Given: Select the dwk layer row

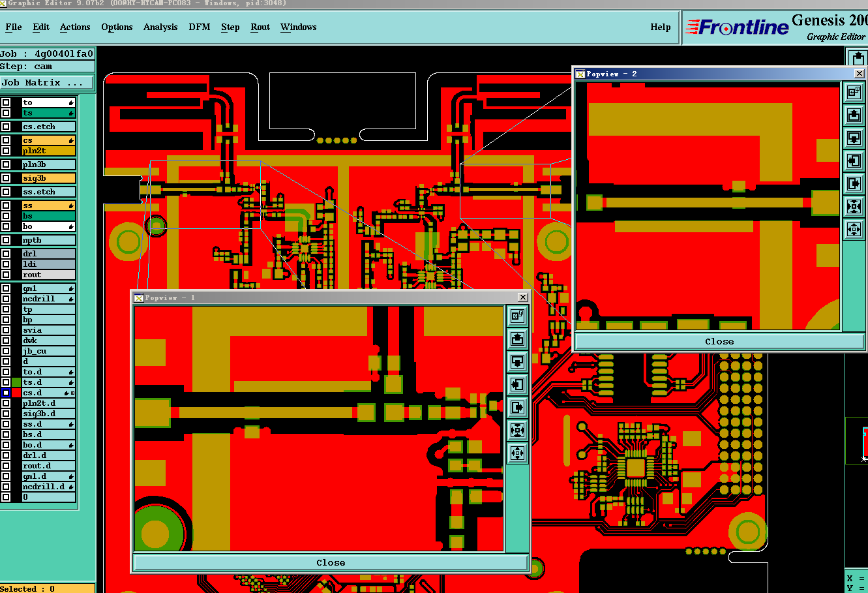Looking at the screenshot, I should [49, 341].
